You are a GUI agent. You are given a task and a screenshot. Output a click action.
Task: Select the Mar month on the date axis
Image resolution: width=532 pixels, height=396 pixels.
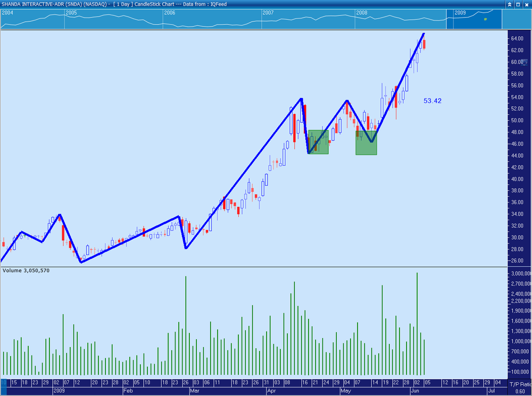(194, 391)
